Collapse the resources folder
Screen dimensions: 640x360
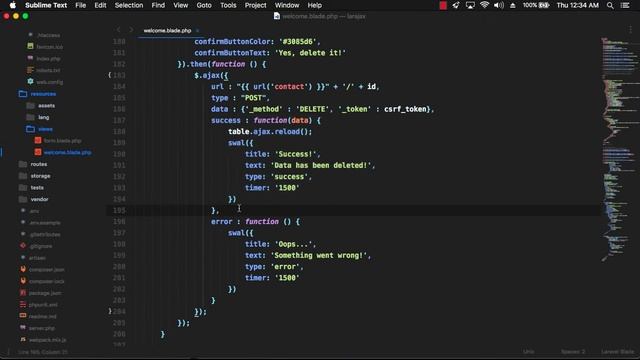click(x=23, y=94)
